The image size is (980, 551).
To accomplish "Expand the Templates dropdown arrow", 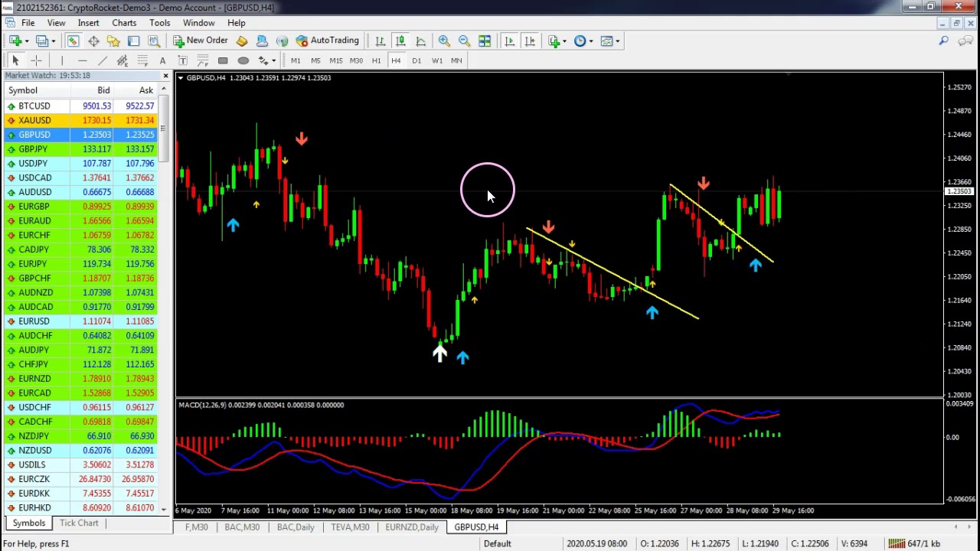I will pos(618,41).
